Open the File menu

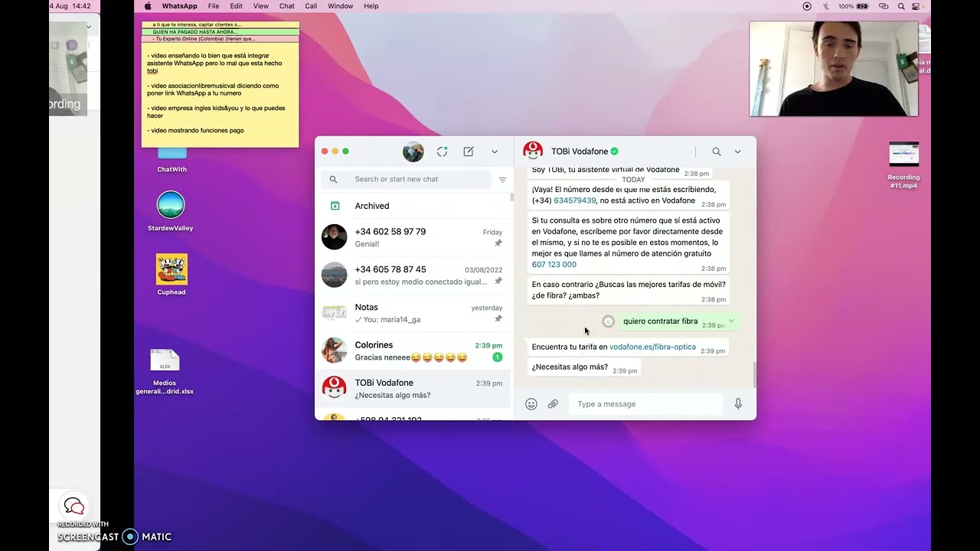pyautogui.click(x=214, y=6)
